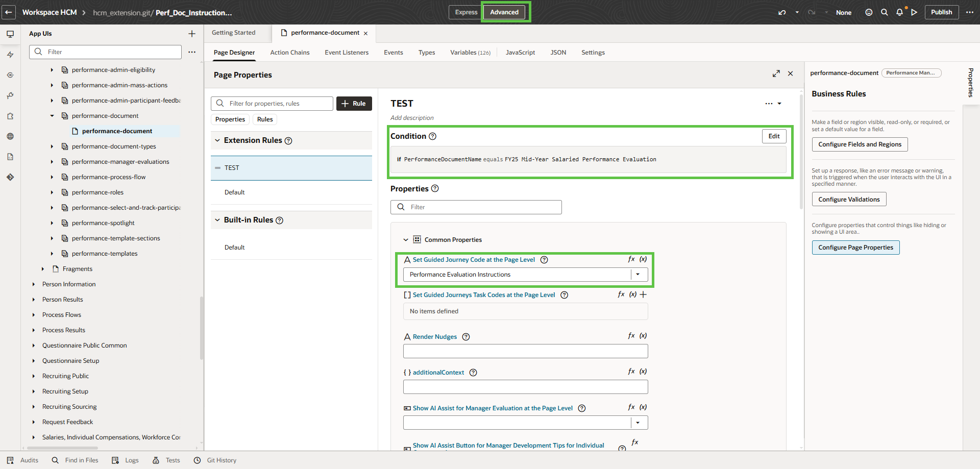This screenshot has height=469, width=980.
Task: Click the back arrow beside Workspace HCM
Action: 9,12
